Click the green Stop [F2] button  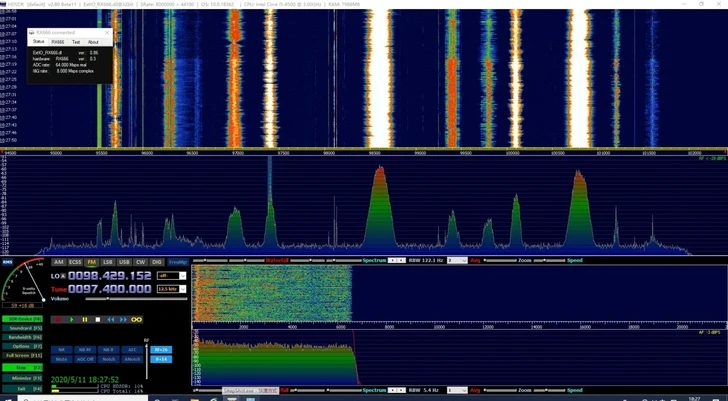point(22,367)
